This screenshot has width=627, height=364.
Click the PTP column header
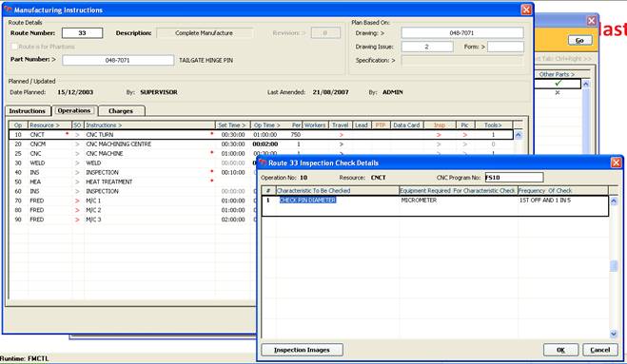[x=381, y=125]
